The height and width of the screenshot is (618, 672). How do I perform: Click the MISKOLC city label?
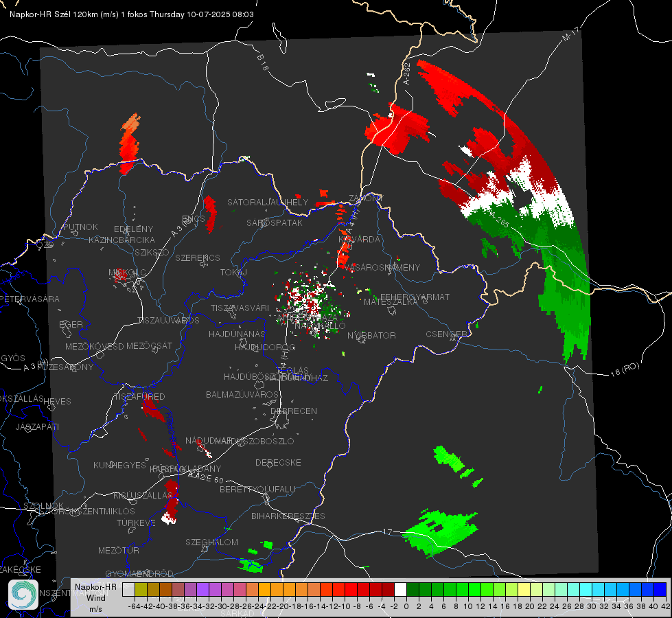tap(127, 273)
